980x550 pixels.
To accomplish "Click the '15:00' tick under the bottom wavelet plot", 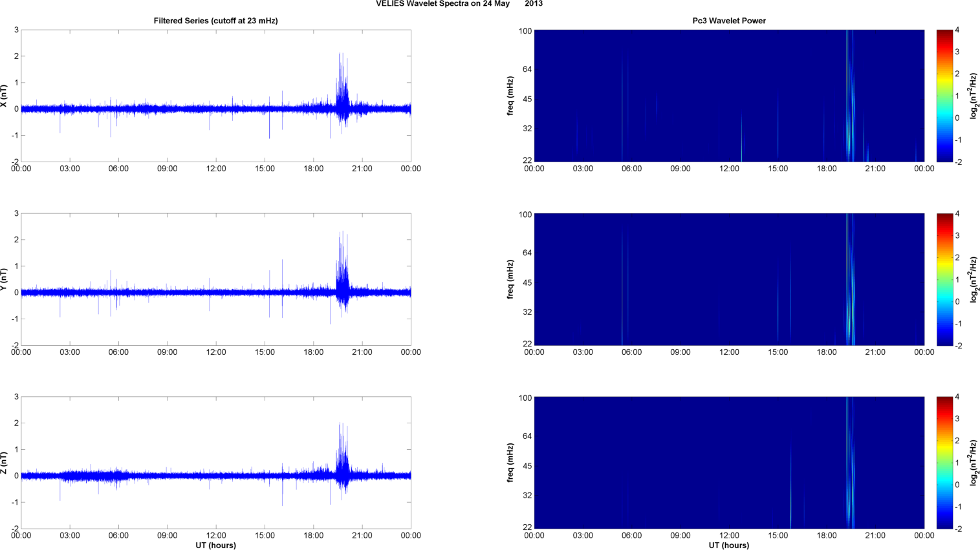I will tap(778, 536).
